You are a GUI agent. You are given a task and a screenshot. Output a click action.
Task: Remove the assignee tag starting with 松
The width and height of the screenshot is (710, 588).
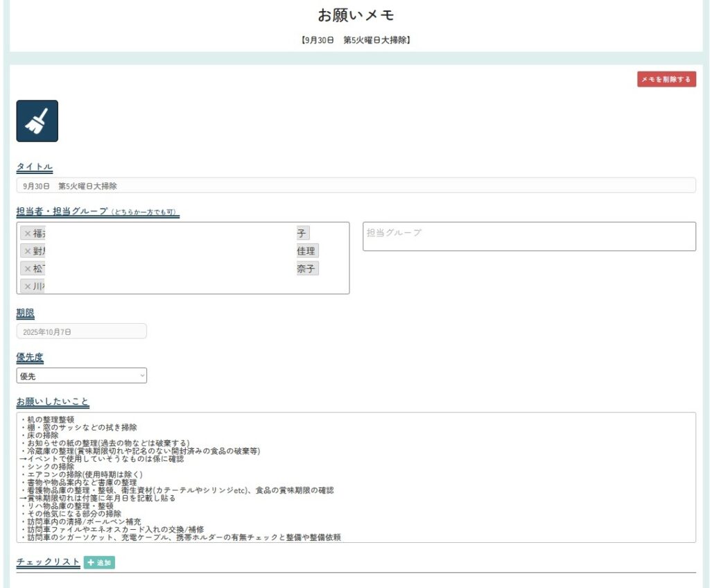point(28,268)
